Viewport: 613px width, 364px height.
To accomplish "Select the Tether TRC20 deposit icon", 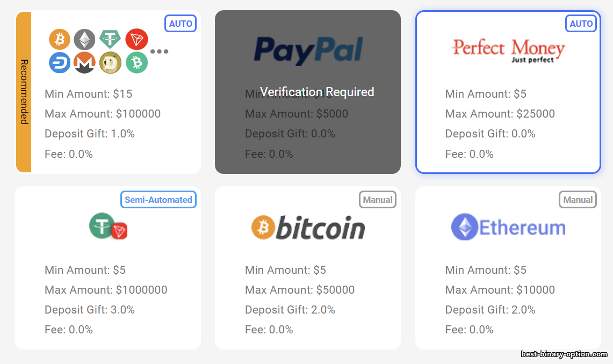I will pos(108,227).
